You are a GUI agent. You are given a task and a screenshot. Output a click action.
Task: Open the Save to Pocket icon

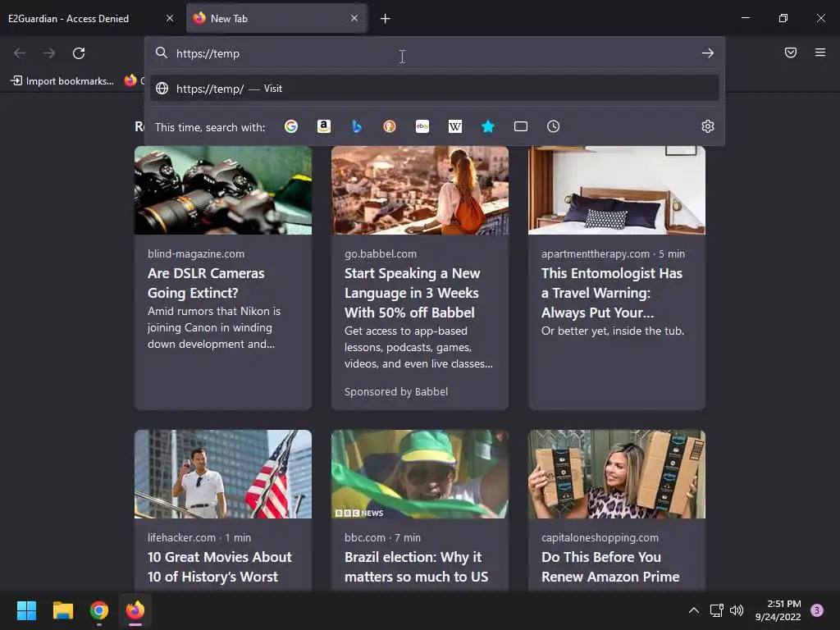point(791,52)
